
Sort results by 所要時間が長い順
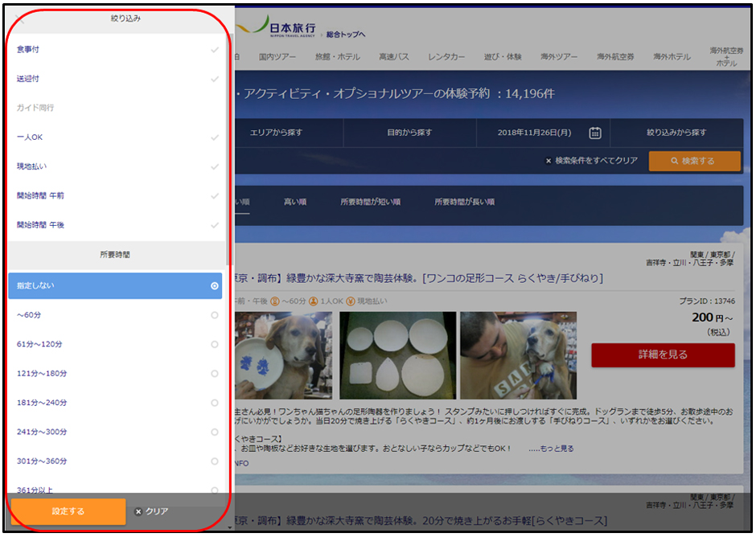464,202
